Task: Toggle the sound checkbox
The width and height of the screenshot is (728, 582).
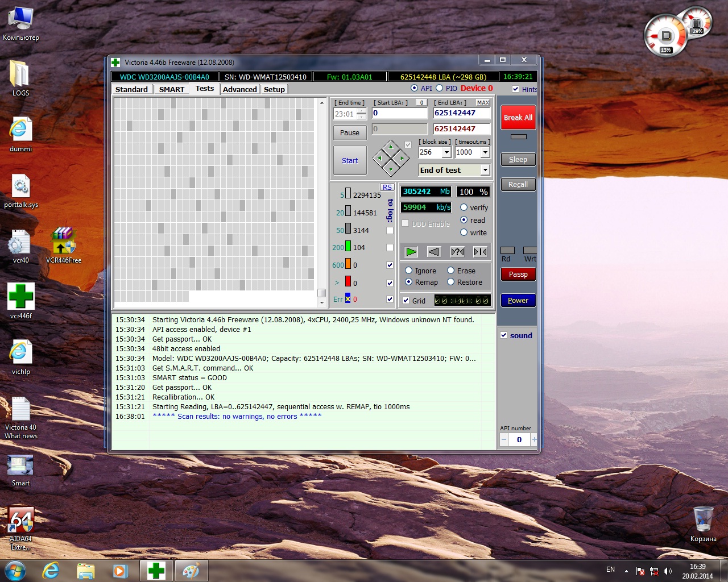Action: coord(504,335)
